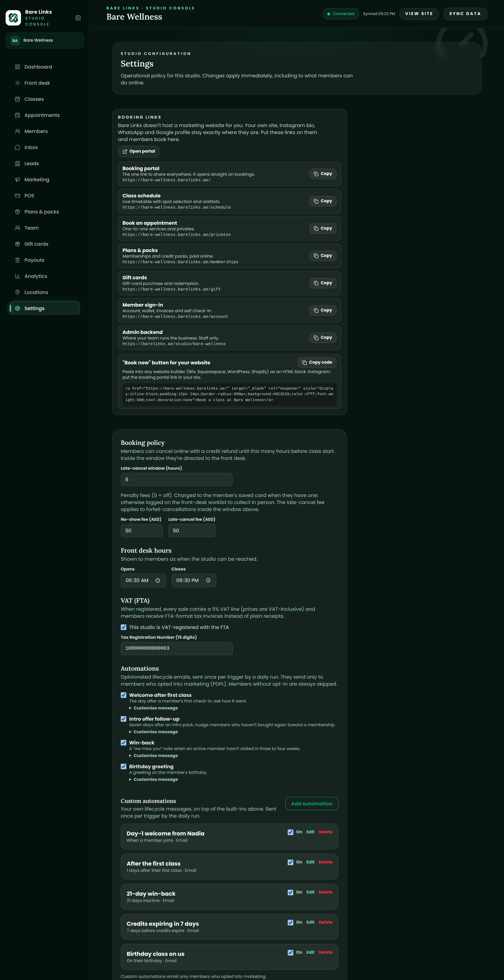This screenshot has width=504, height=980.
Task: Go to Front desk page
Action: [44, 83]
